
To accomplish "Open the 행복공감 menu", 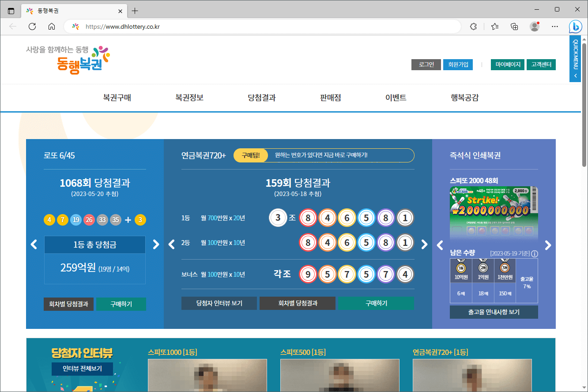I will click(x=465, y=98).
